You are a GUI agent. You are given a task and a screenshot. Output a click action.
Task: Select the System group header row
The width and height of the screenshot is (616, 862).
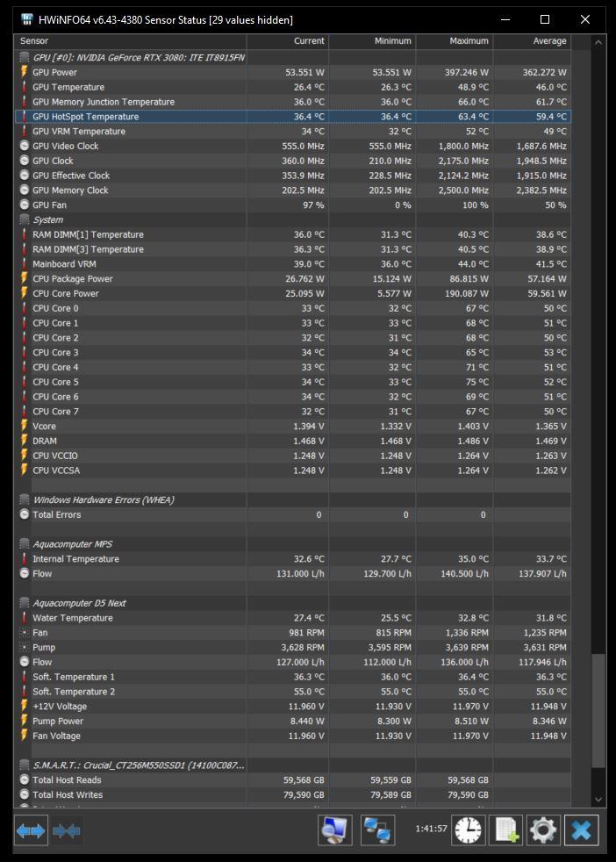coord(293,219)
